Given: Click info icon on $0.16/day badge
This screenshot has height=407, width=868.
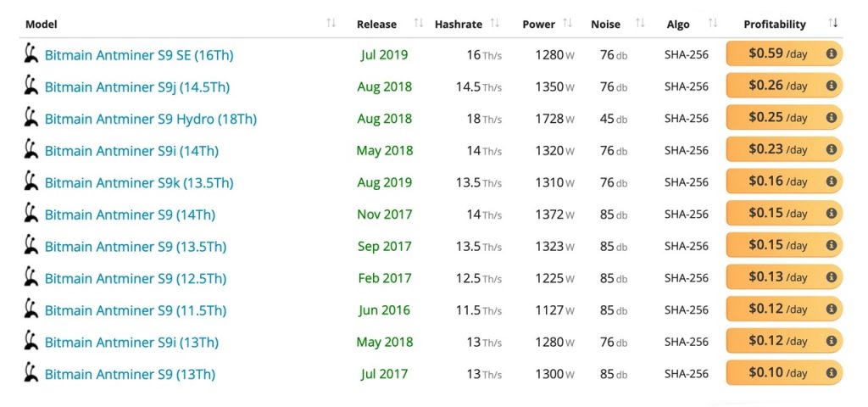Looking at the screenshot, I should pos(831,181).
